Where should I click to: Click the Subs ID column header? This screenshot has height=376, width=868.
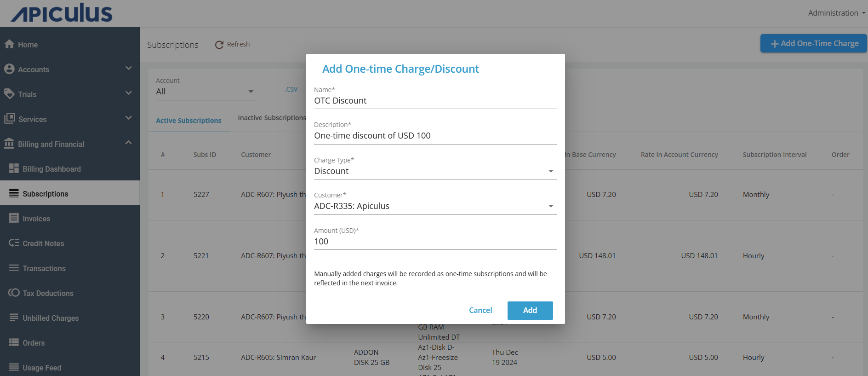coord(205,155)
